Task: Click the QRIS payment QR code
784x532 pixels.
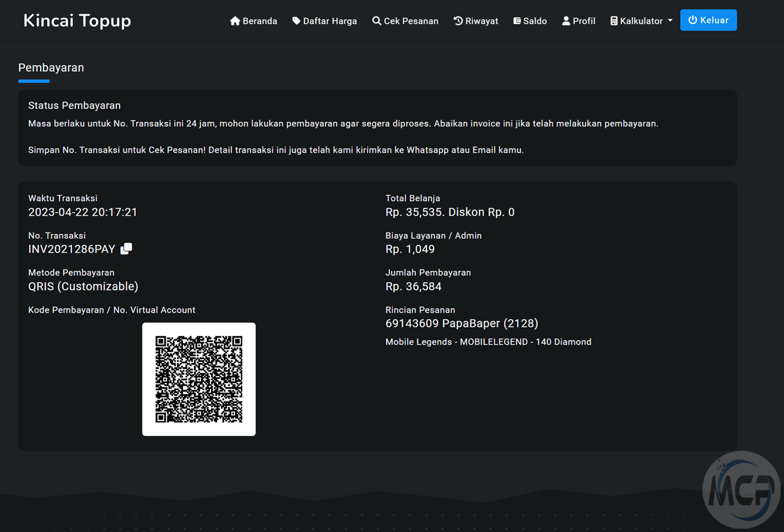Action: coord(199,379)
